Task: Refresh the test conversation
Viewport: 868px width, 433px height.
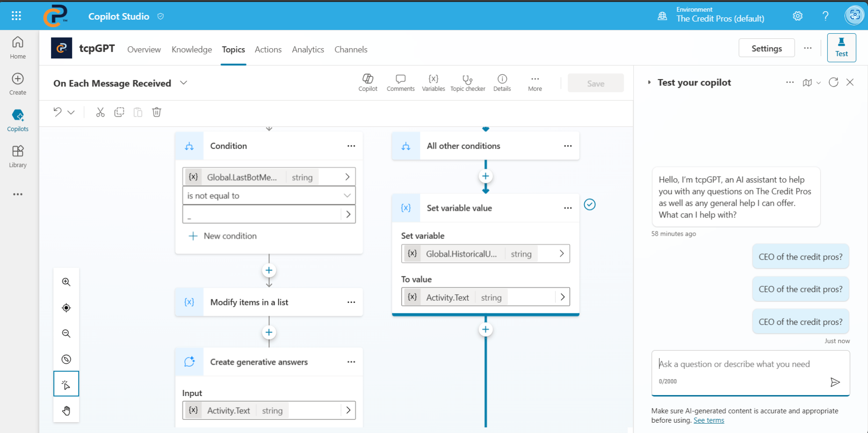Action: (833, 82)
